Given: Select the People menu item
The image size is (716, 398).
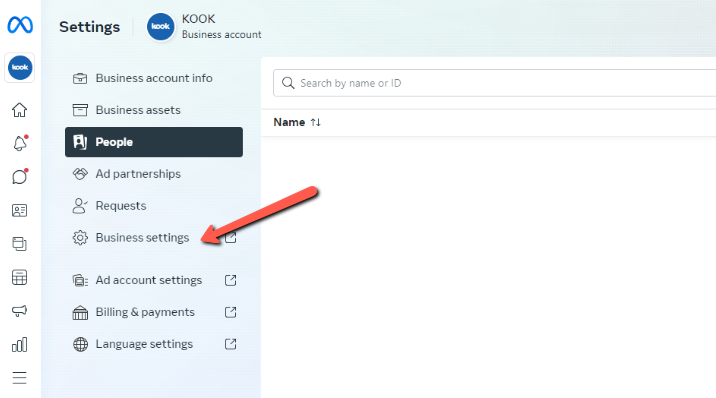Looking at the screenshot, I should [154, 142].
